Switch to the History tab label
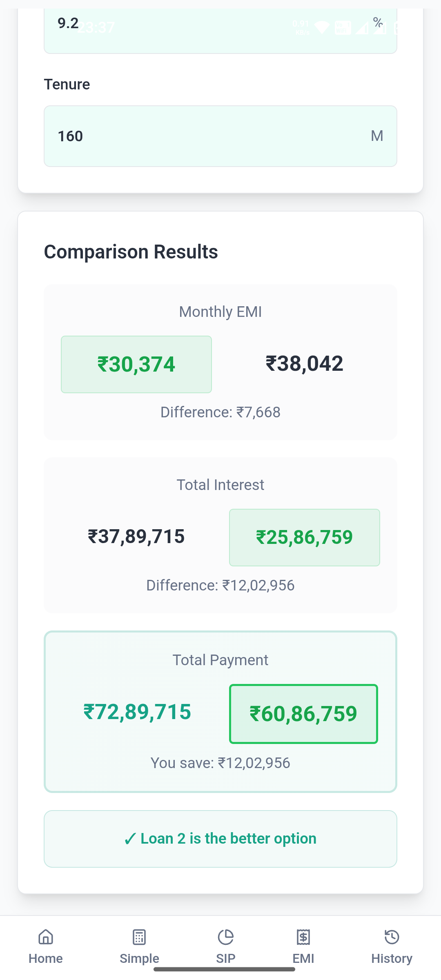 coord(392,958)
